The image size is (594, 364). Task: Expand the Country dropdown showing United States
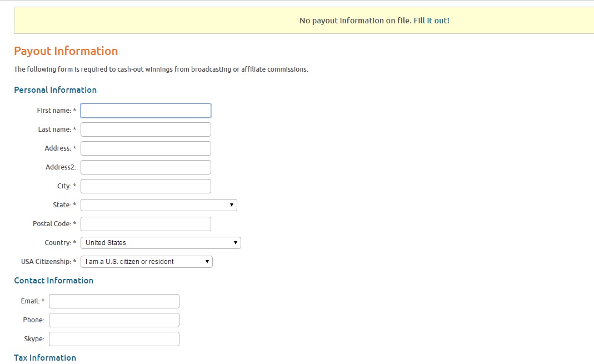(161, 243)
